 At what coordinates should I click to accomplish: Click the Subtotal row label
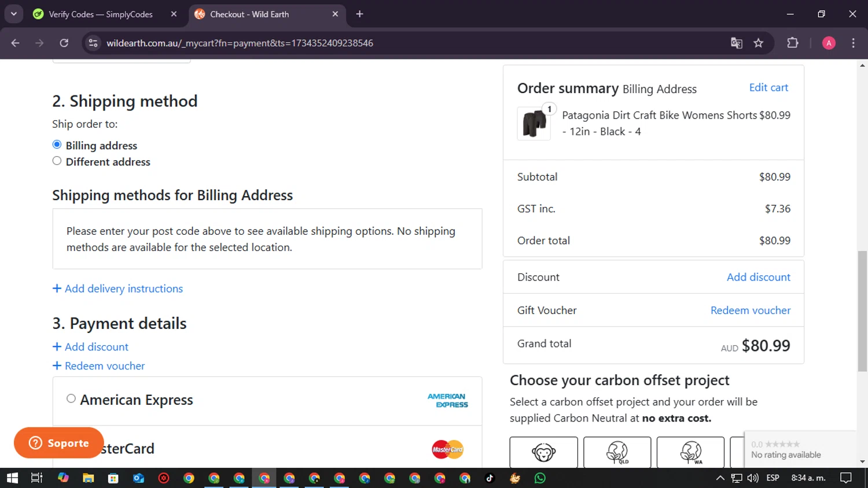tap(537, 177)
